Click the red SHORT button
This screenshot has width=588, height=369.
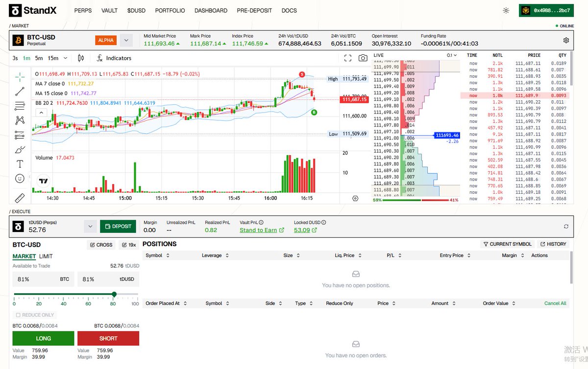[x=108, y=338]
